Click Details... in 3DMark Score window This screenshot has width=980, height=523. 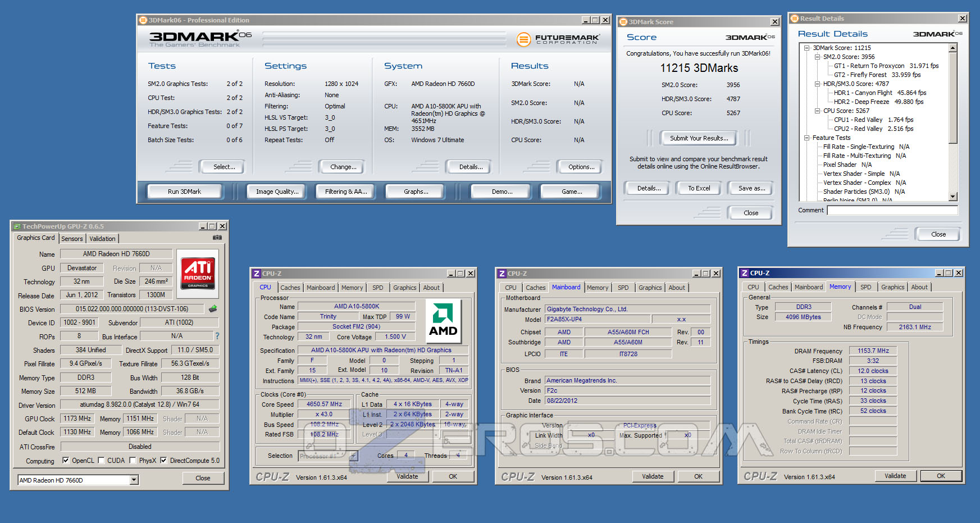[x=649, y=188]
